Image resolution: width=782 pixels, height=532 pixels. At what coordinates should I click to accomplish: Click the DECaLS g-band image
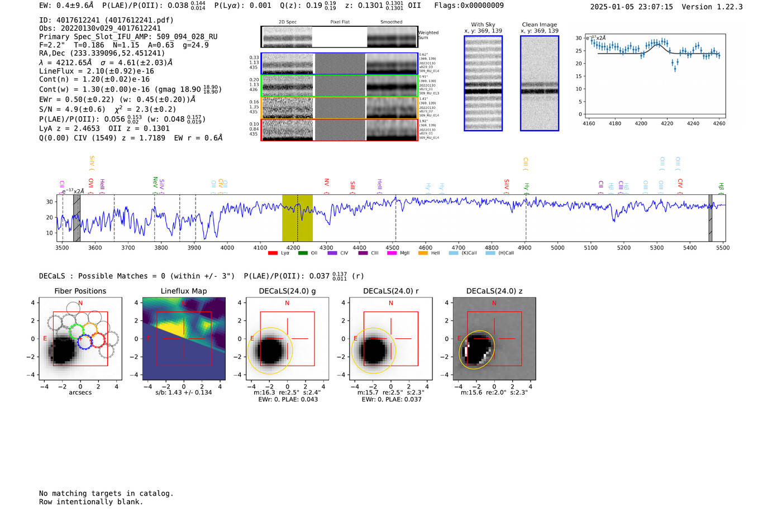pyautogui.click(x=287, y=339)
